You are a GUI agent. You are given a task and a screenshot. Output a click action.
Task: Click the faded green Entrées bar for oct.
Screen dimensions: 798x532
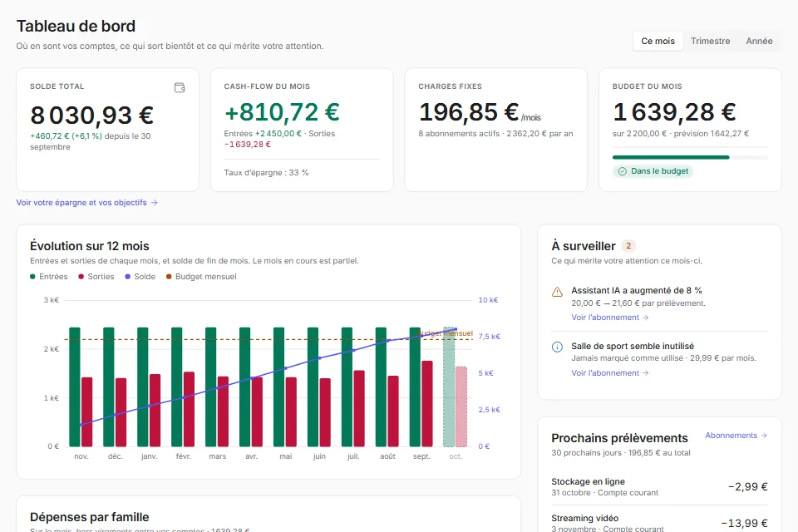(x=448, y=387)
